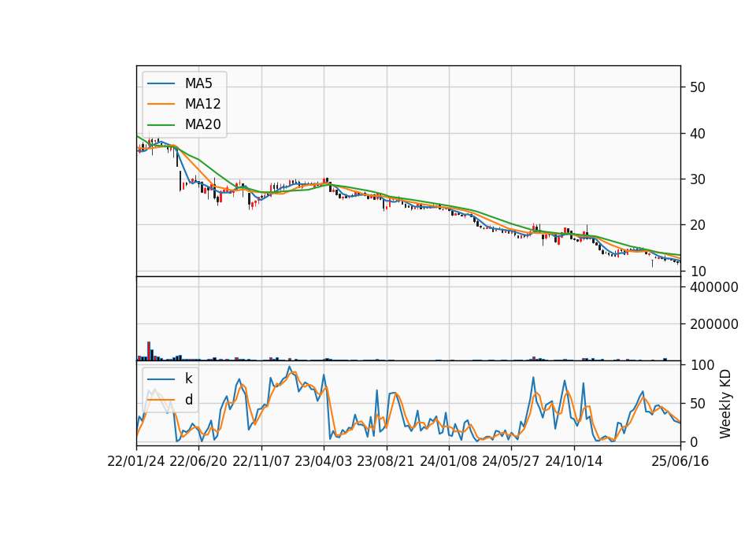Image resolution: width=756 pixels, height=543 pixels.
Task: Click the 22/06/20 date label
Action: coord(198,461)
